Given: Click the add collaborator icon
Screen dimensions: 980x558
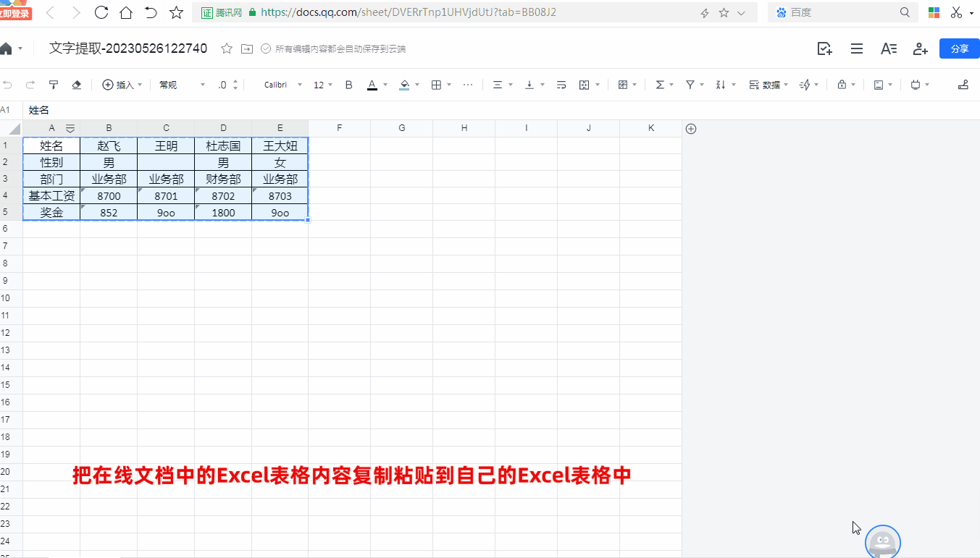Looking at the screenshot, I should coord(921,48).
